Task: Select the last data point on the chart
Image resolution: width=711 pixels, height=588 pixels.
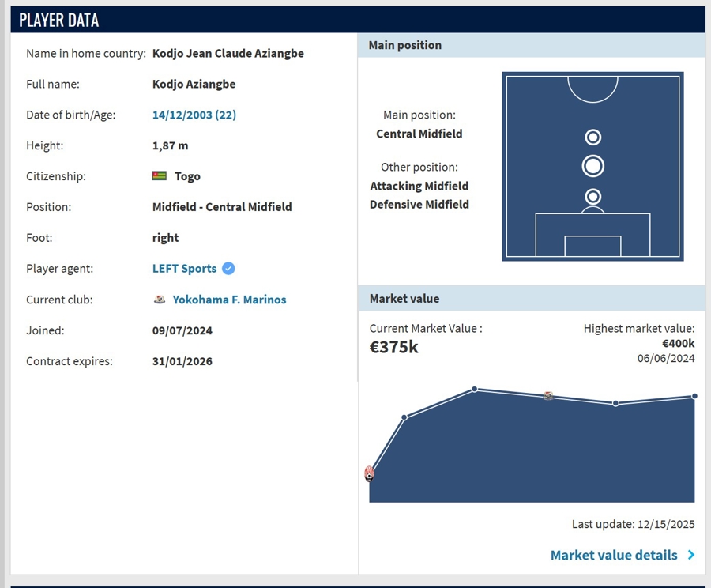Action: click(694, 396)
